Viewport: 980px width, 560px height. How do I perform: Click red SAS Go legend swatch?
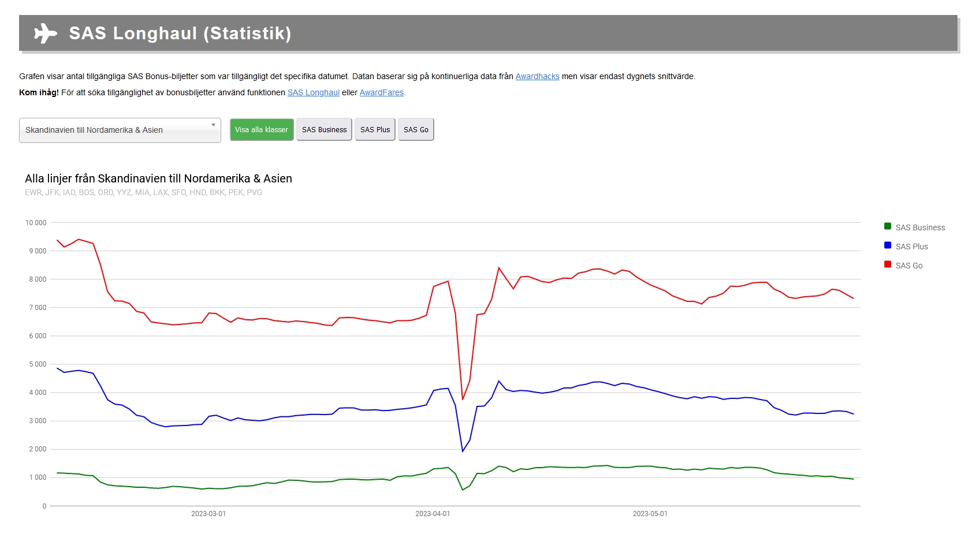point(888,264)
